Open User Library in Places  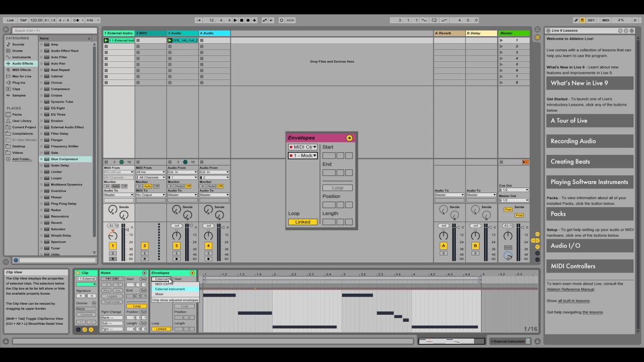[22, 121]
